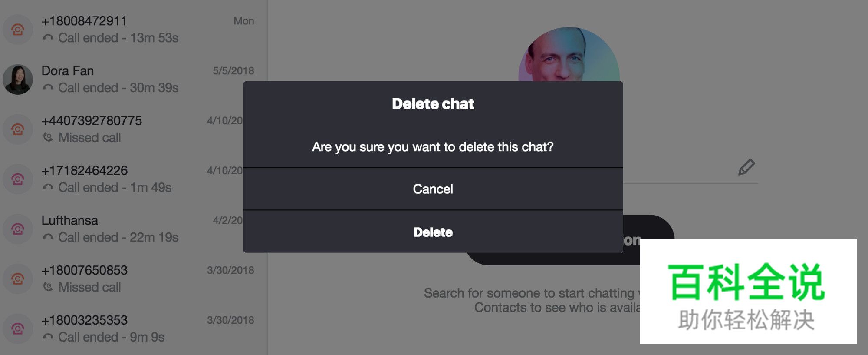Click phone avatar icon for +18003235353

click(18, 329)
